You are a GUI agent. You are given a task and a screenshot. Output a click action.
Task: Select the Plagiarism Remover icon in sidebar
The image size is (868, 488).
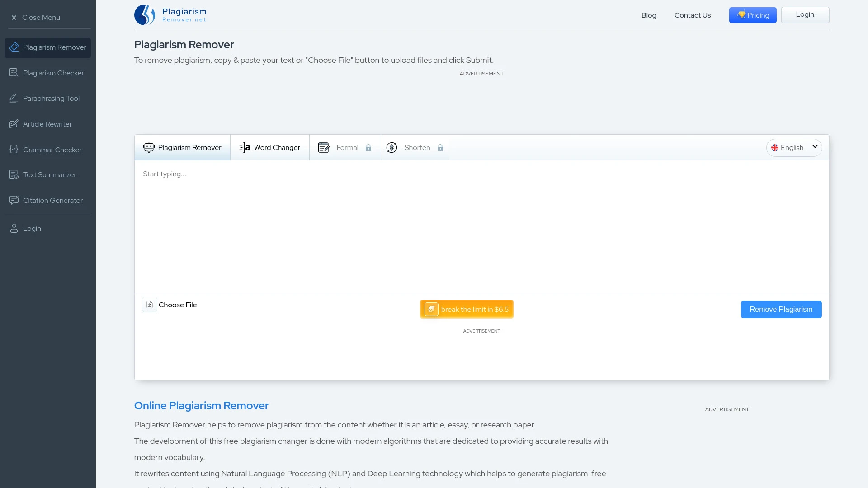(14, 47)
